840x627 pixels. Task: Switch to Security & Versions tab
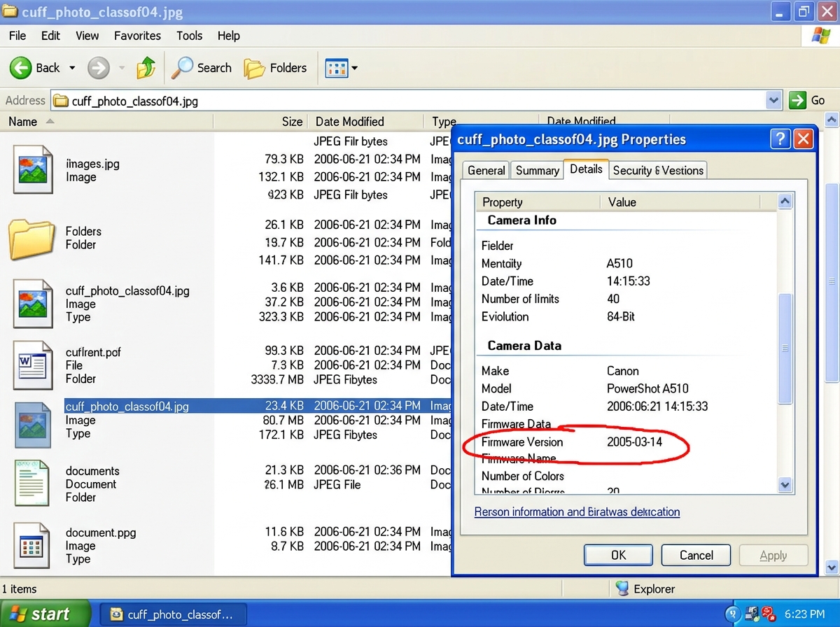coord(658,170)
